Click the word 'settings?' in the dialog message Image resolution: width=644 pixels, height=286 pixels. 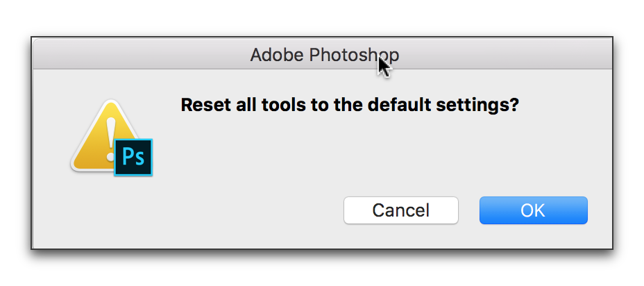point(477,106)
